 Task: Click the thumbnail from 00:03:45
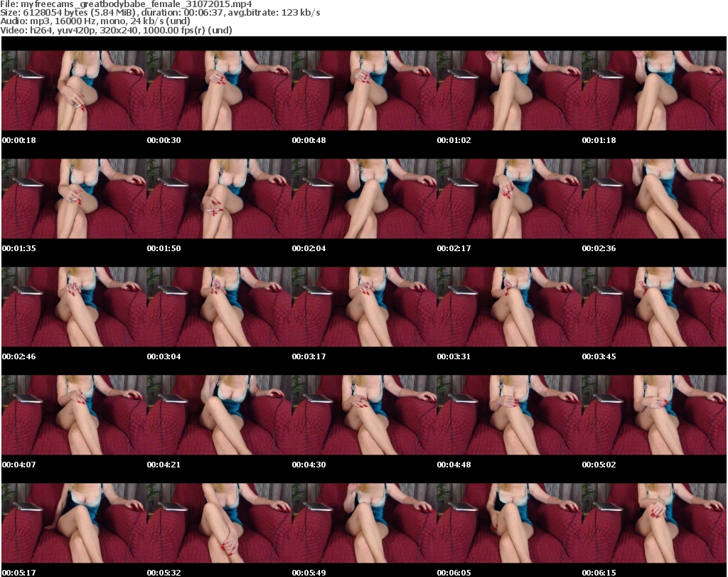[x=654, y=307]
